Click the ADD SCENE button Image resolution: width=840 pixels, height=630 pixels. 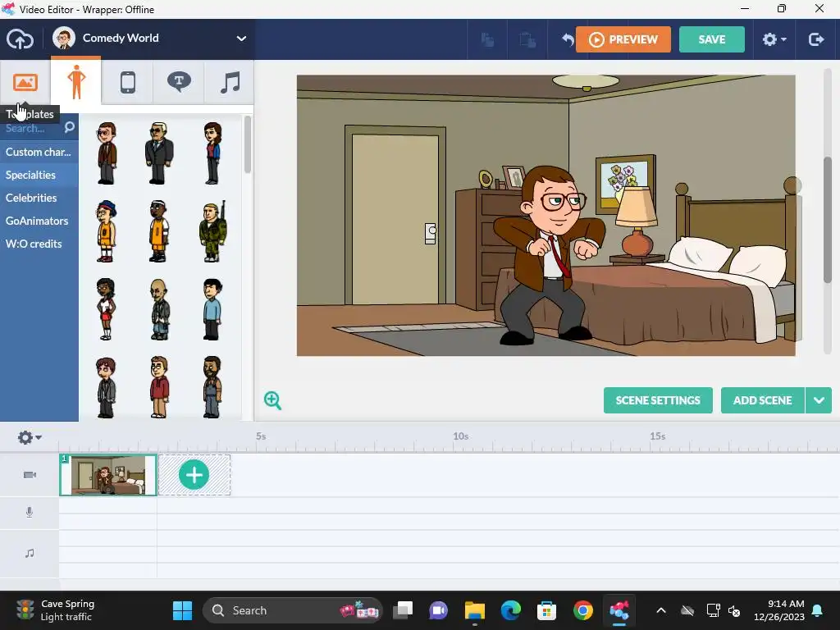[x=762, y=400]
